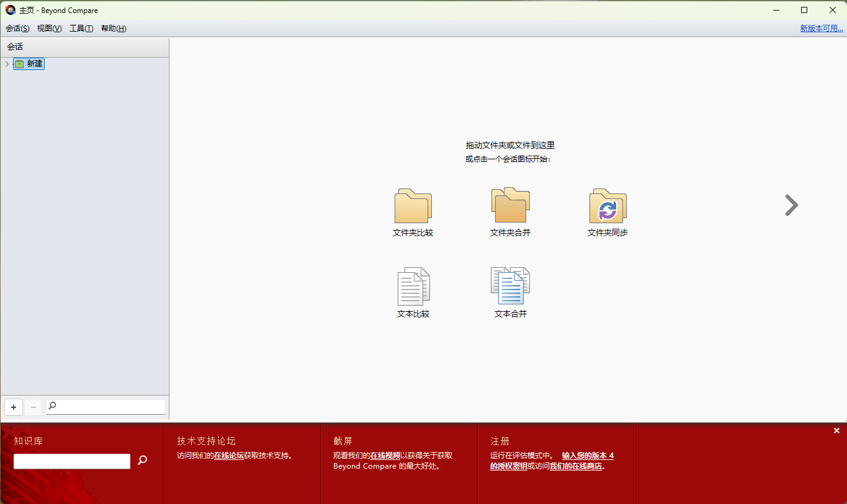Screen dimensions: 847x504
Task: Minimize the Beyond Compare window
Action: pyautogui.click(x=776, y=10)
